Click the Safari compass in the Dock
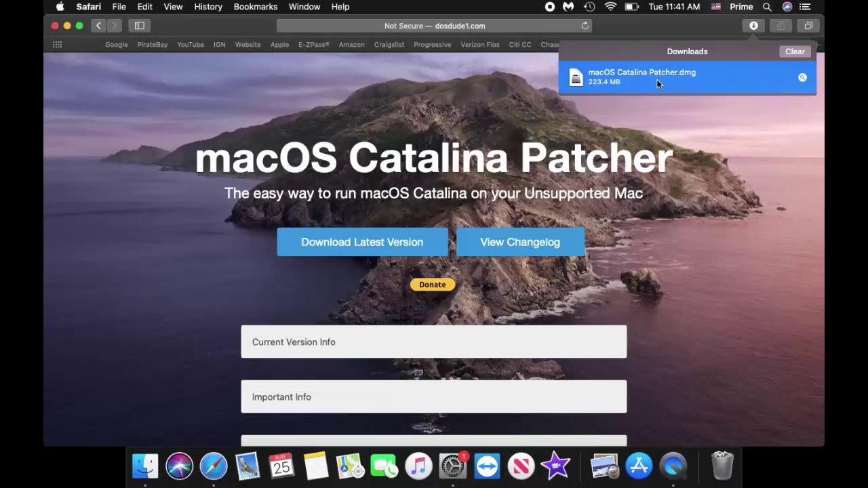Viewport: 868px width, 488px height. click(214, 466)
